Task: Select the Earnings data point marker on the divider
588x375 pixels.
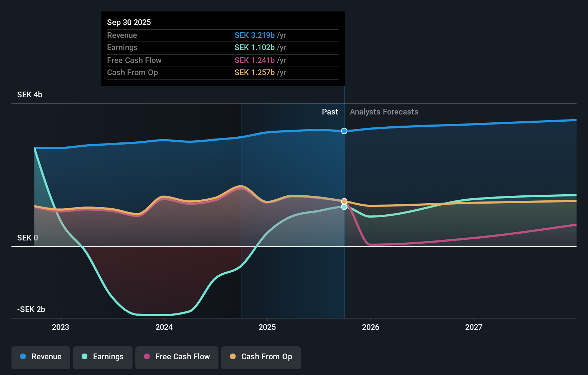Action: 344,207
